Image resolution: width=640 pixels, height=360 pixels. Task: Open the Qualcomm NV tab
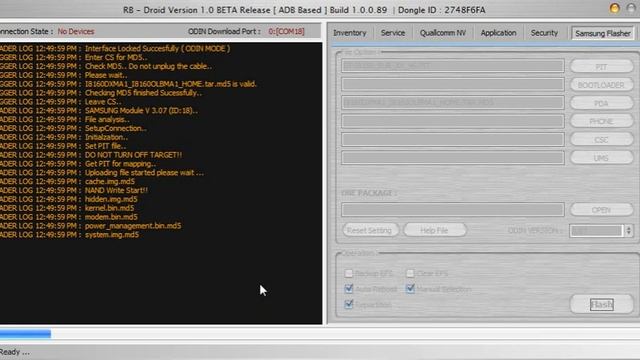[442, 33]
